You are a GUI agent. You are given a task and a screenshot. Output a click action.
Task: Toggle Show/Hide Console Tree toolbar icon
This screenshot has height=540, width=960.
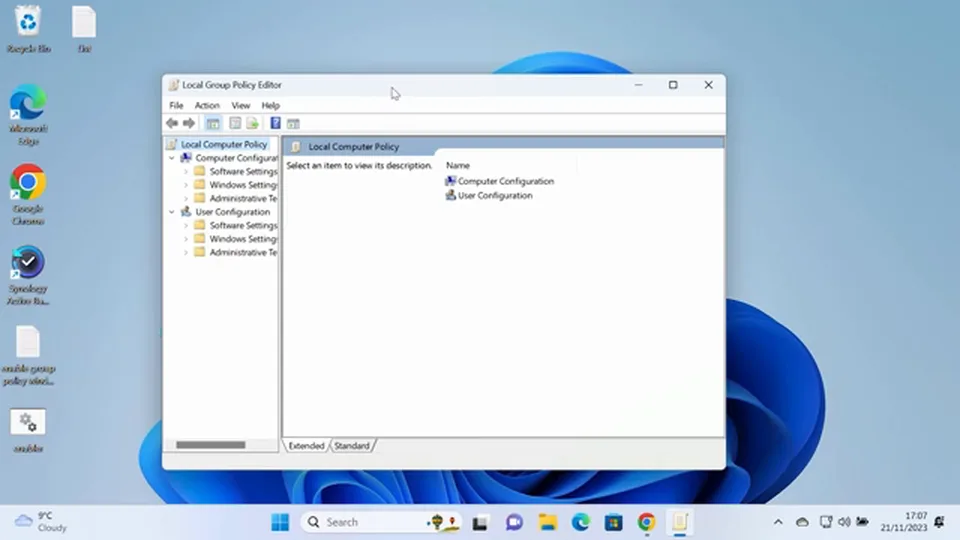point(212,123)
